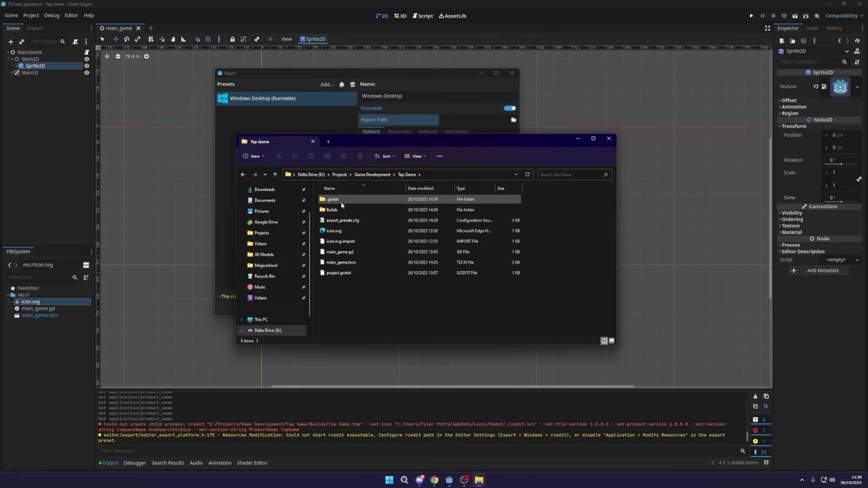
Task: Click delete preset trash icon in Export dialog
Action: click(352, 85)
